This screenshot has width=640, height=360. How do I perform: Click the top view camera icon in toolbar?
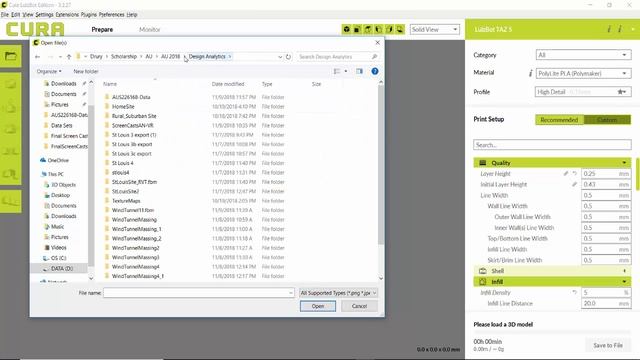pos(368,29)
